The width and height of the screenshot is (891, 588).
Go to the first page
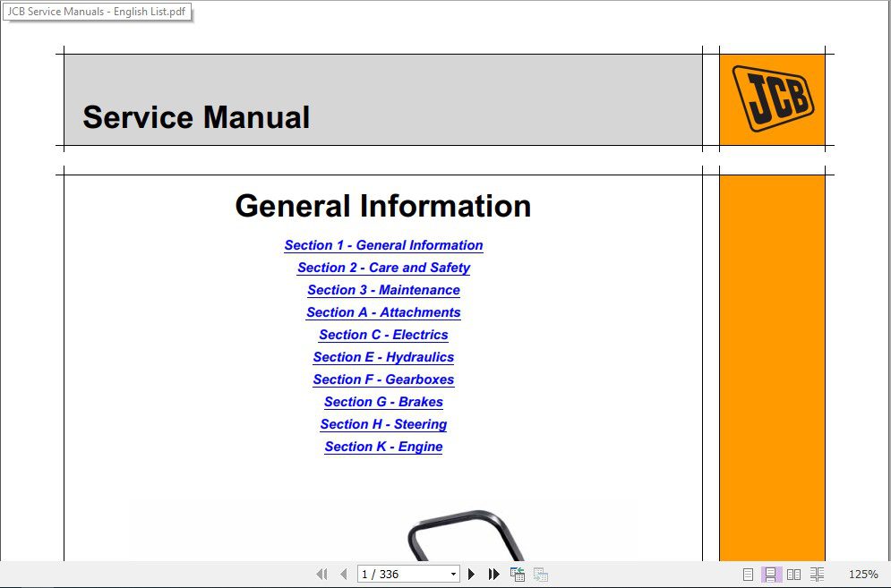point(321,575)
